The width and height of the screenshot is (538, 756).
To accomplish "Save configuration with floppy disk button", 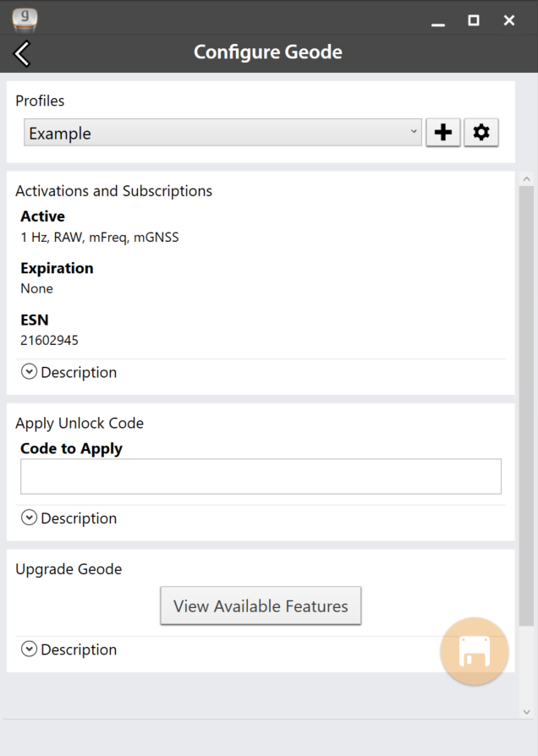I will click(475, 652).
